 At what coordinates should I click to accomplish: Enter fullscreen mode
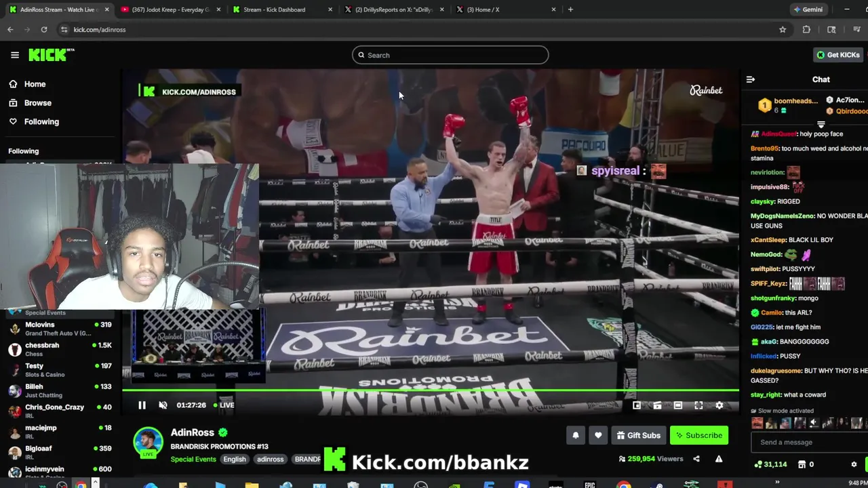click(x=698, y=405)
